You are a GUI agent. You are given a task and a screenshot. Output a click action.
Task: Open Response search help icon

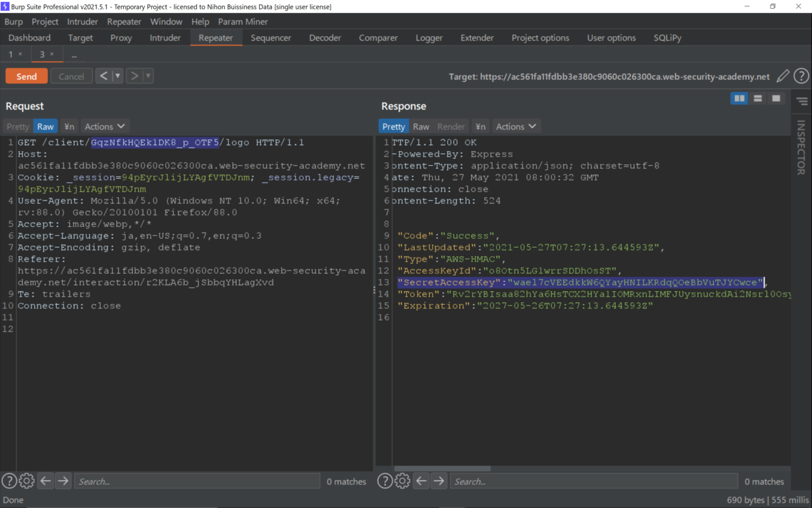pyautogui.click(x=384, y=481)
